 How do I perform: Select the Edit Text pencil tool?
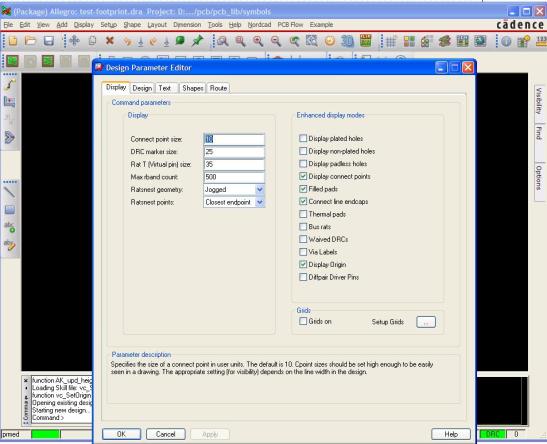[10, 245]
